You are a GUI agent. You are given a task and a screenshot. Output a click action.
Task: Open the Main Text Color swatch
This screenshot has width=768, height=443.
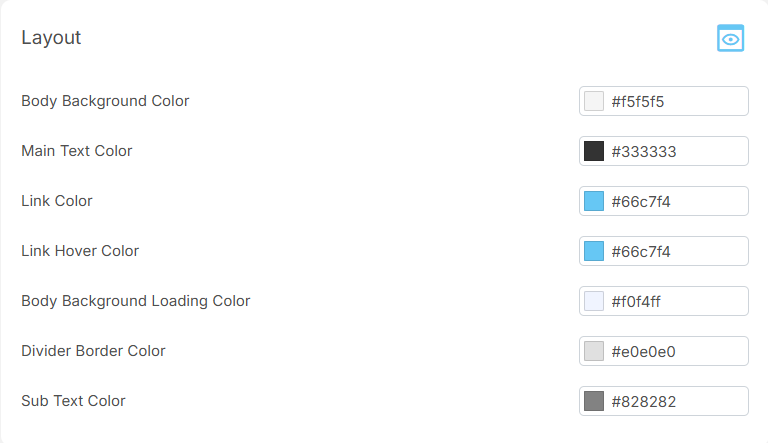(x=594, y=151)
